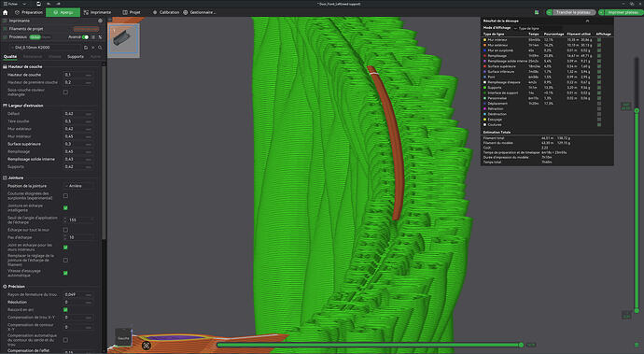Click the Précision section icon
The image size is (644, 354).
click(5, 287)
